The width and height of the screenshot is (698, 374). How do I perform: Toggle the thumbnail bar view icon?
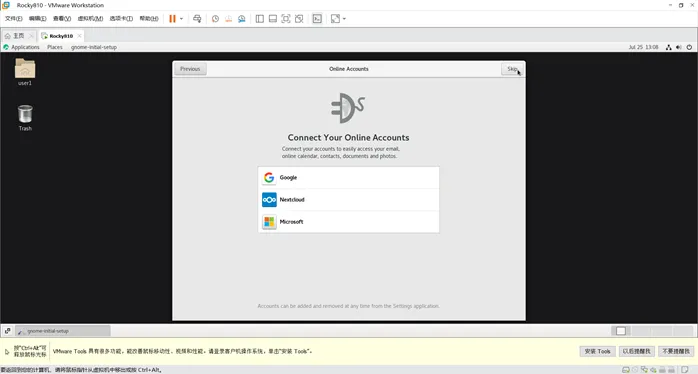(273, 19)
